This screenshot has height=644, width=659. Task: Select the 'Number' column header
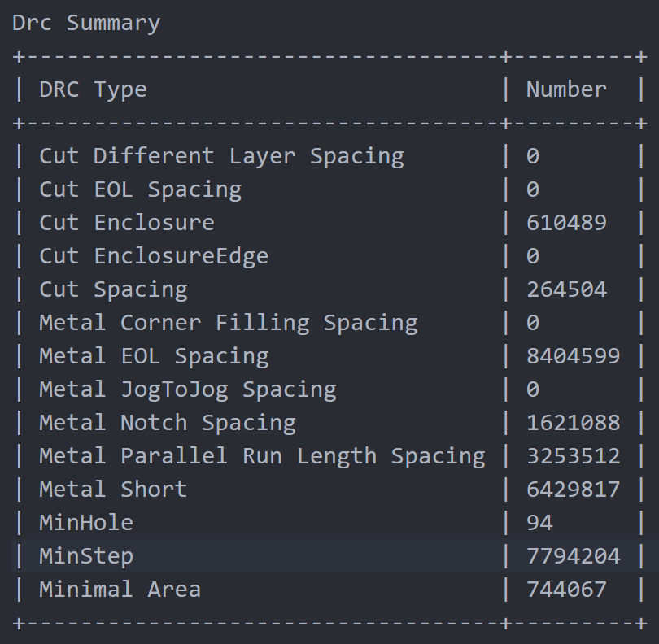click(x=566, y=89)
